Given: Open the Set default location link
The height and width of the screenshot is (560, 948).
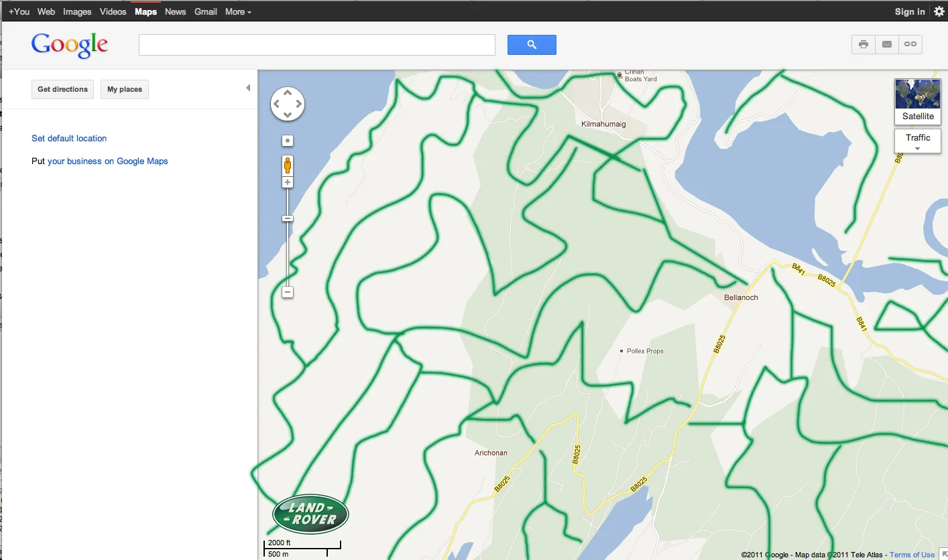Looking at the screenshot, I should 69,138.
